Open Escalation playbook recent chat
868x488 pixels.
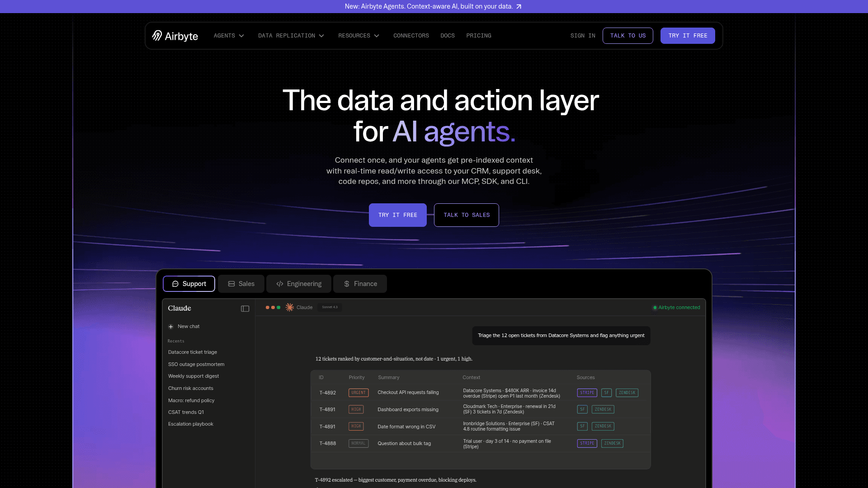(191, 424)
